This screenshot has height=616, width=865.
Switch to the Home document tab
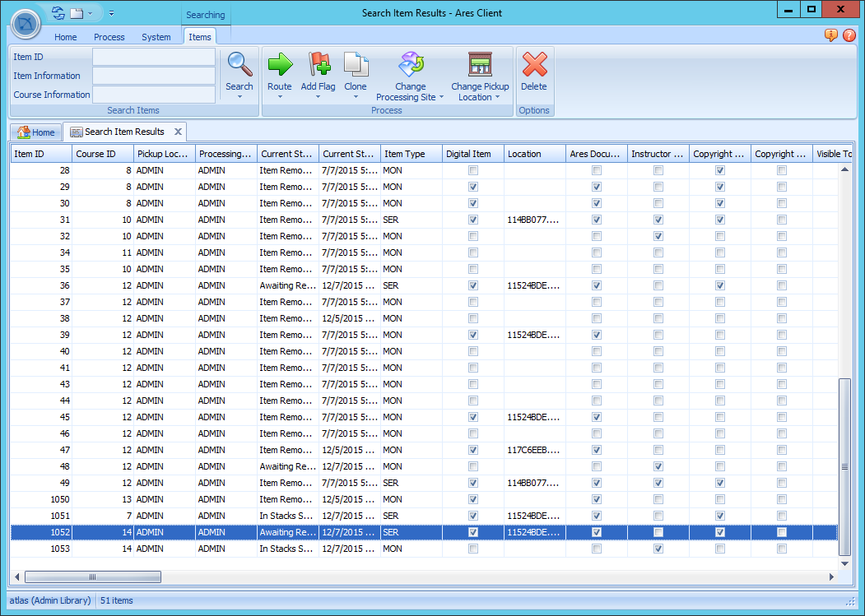point(36,132)
